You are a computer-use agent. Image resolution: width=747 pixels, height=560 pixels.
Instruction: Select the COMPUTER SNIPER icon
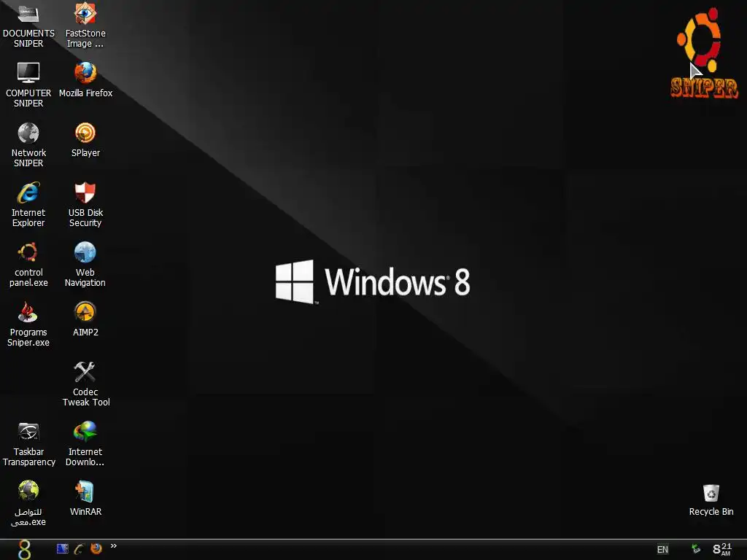[28, 85]
